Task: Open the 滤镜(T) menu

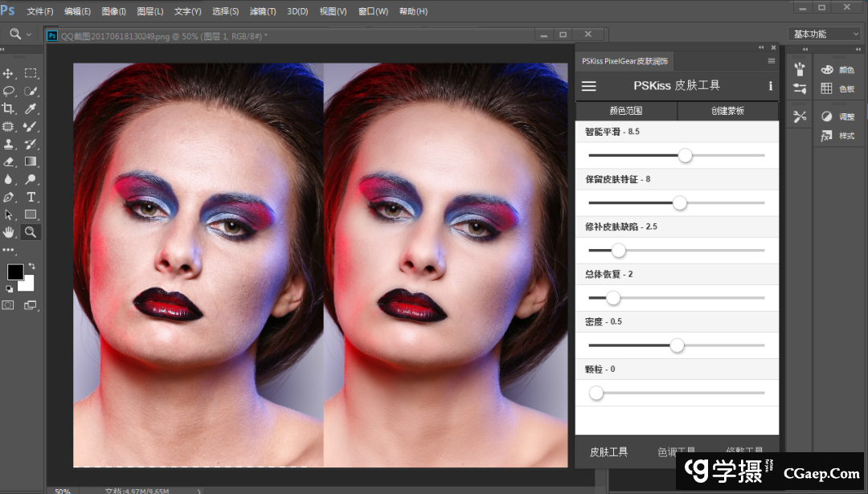Action: (262, 11)
